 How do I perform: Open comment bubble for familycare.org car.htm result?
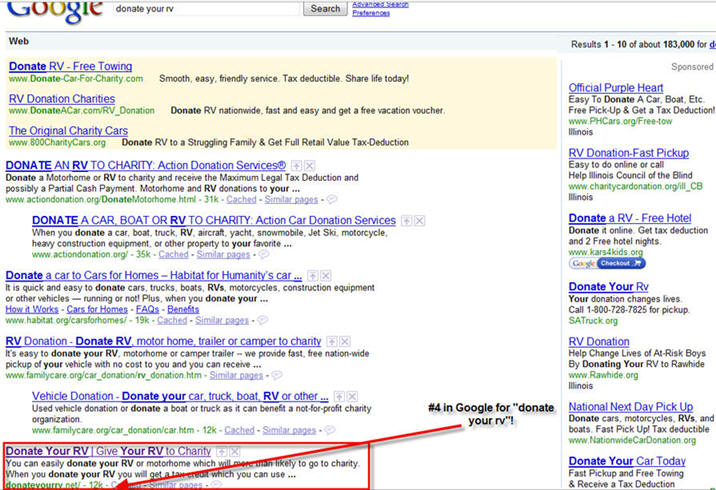tap(330, 430)
